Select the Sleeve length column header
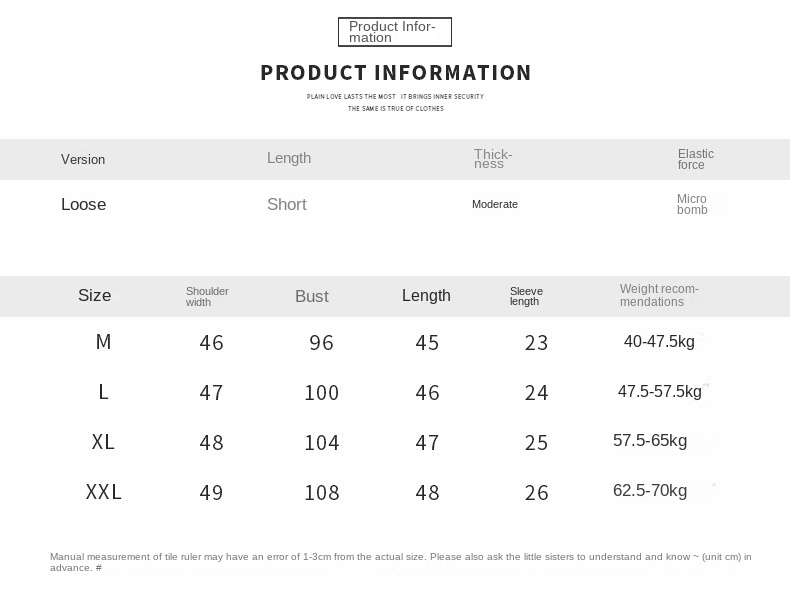The width and height of the screenshot is (790, 592). [x=526, y=297]
